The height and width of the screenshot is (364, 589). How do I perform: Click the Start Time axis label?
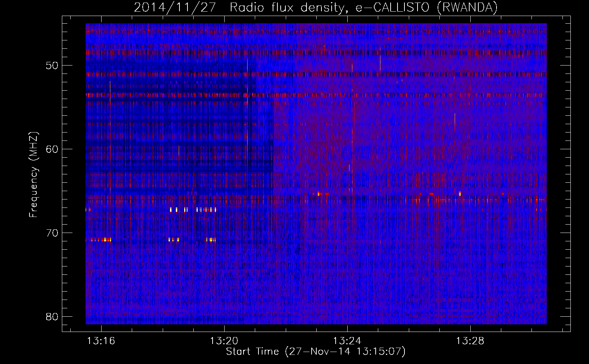pos(316,352)
